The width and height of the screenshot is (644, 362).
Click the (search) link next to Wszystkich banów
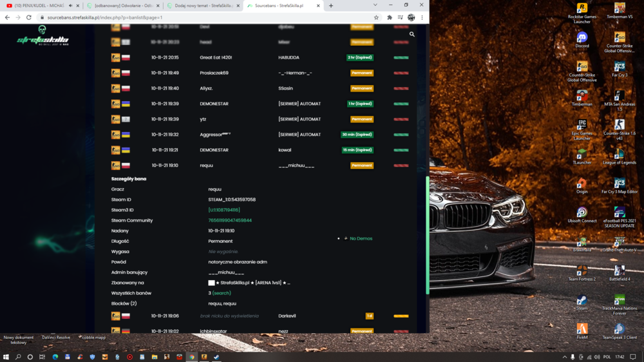222,293
